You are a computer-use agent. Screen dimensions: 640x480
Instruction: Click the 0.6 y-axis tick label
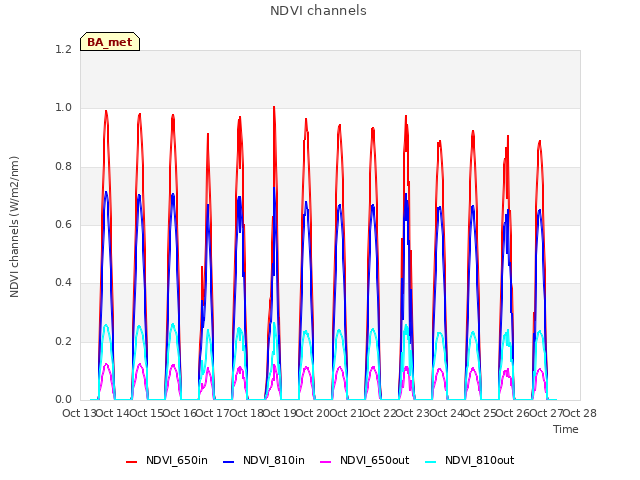(x=63, y=224)
